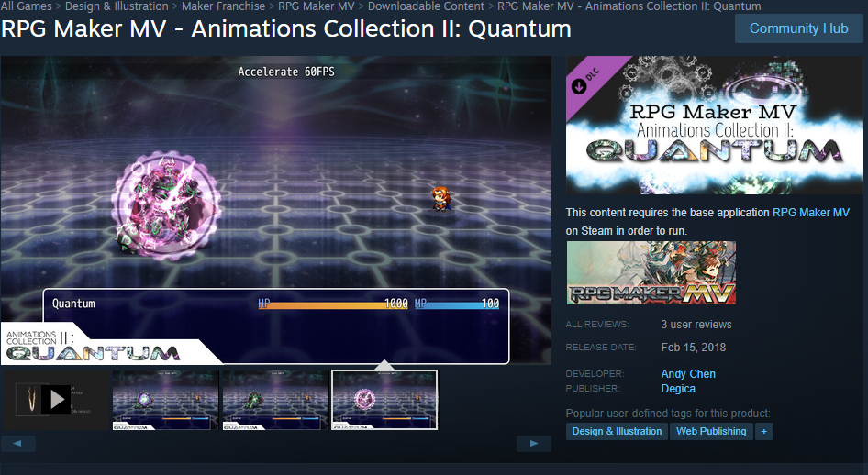The height and width of the screenshot is (475, 868).
Task: Play the trailer video thumbnail
Action: (x=55, y=400)
